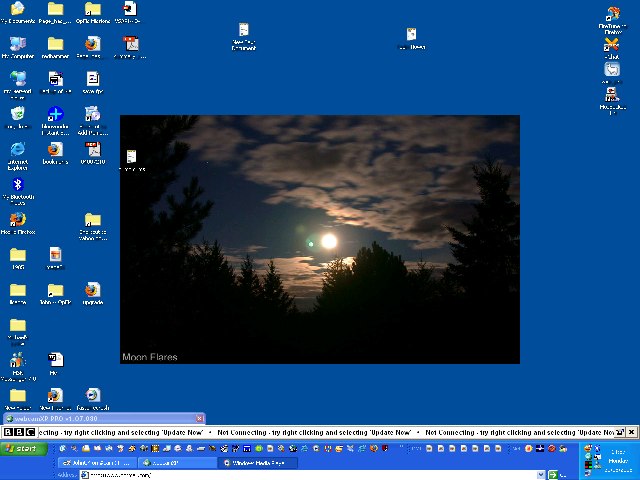Select the upgrade Firefox document icon
The image size is (640, 480).
pyautogui.click(x=93, y=293)
